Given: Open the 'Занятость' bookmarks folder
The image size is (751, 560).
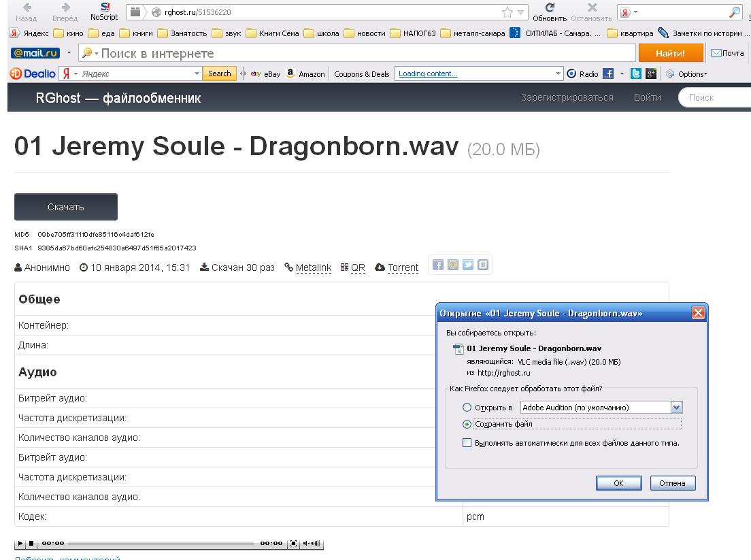Looking at the screenshot, I should tap(181, 33).
